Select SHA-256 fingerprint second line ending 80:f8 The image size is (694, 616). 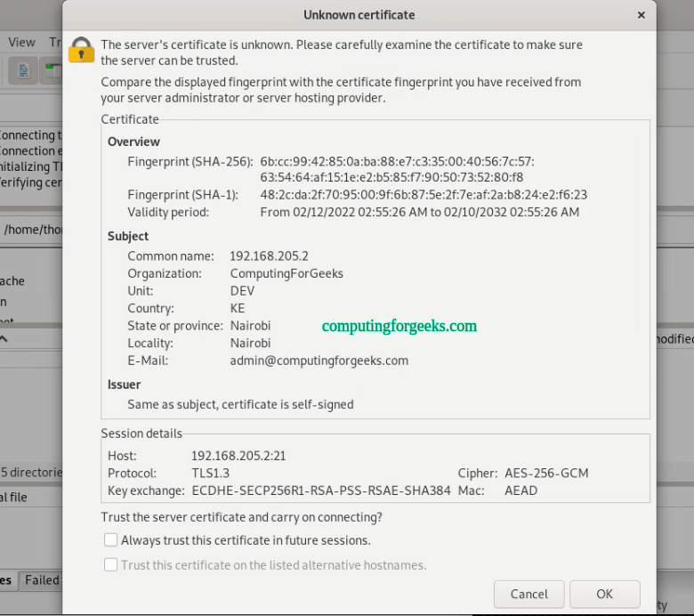tap(391, 177)
